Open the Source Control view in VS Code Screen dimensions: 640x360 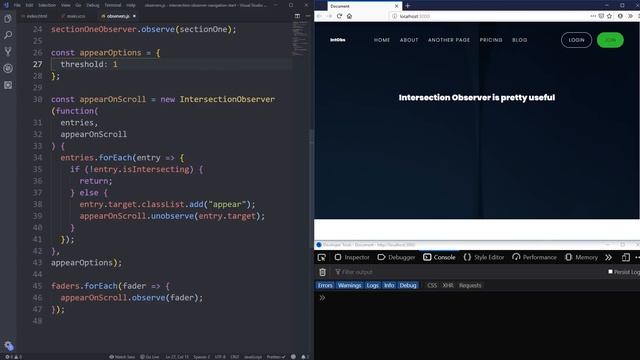click(x=8, y=52)
